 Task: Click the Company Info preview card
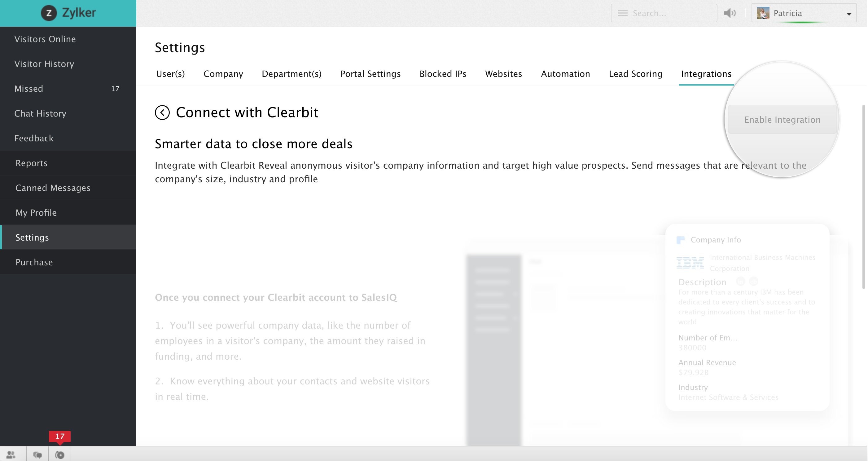coord(747,317)
